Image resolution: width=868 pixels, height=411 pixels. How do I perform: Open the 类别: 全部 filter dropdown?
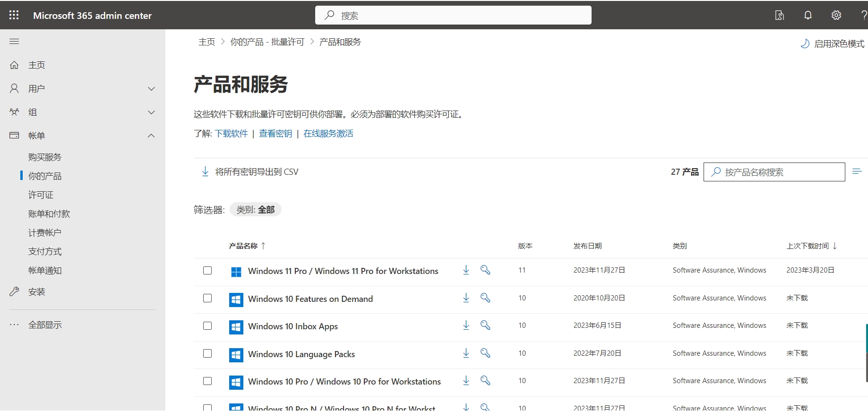pyautogui.click(x=256, y=210)
